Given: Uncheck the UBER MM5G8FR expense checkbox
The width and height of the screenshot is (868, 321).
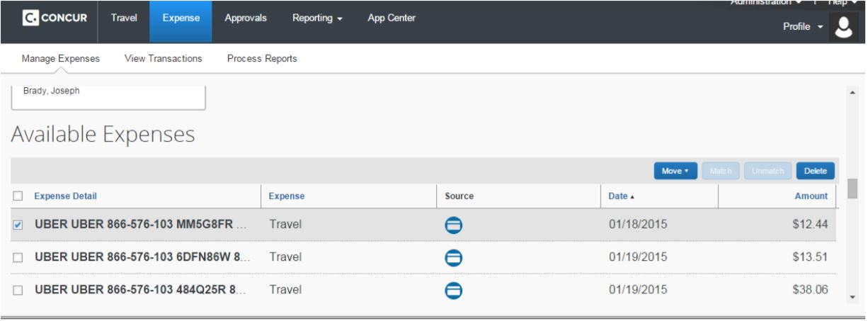Looking at the screenshot, I should coord(18,225).
